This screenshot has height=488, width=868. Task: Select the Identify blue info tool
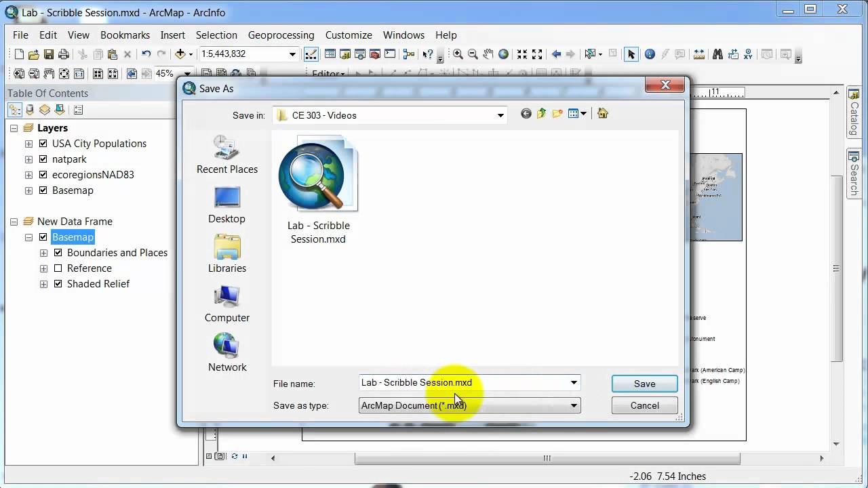(x=650, y=54)
